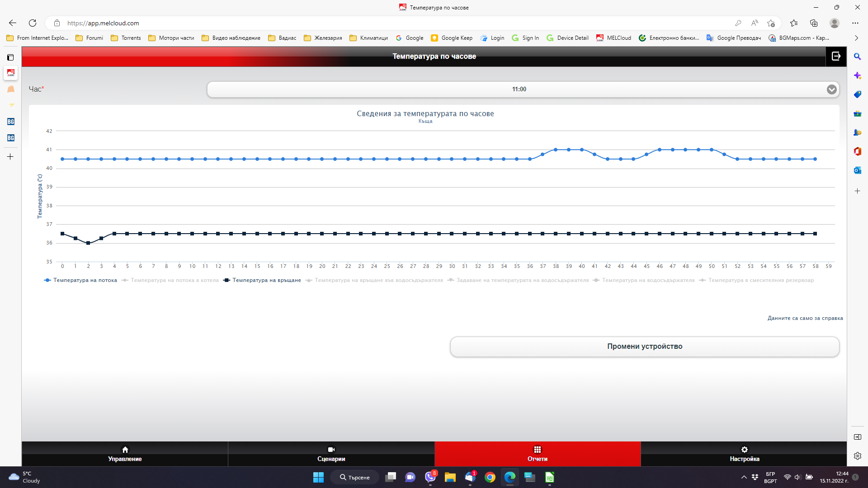Expand the bookmarks overflow chevron

pyautogui.click(x=856, y=38)
